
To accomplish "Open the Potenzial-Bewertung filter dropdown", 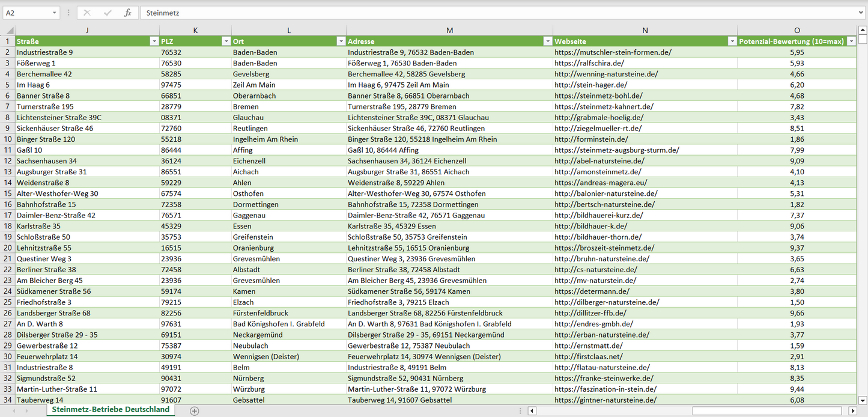I will [x=851, y=41].
